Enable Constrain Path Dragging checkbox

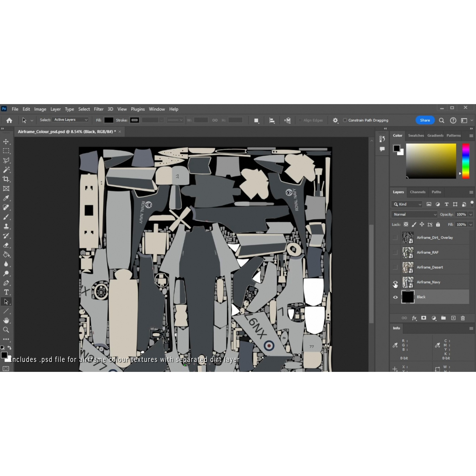[345, 120]
